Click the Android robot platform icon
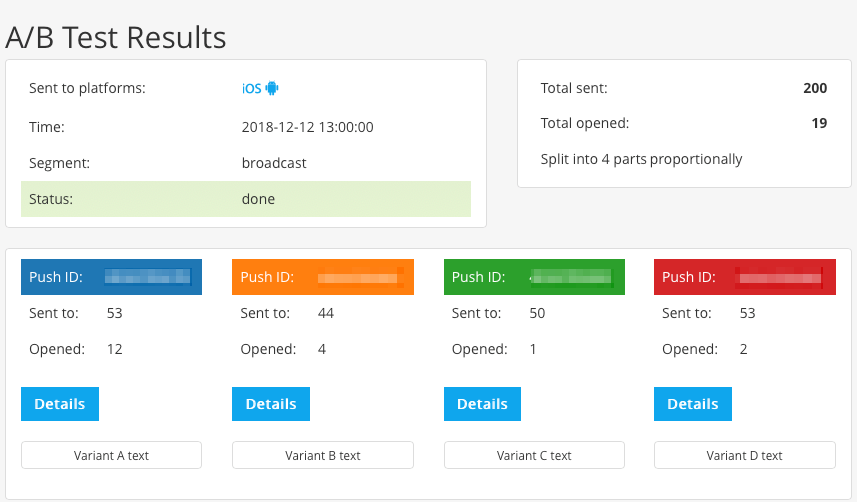Screen dimensions: 857x502 pos(272,88)
